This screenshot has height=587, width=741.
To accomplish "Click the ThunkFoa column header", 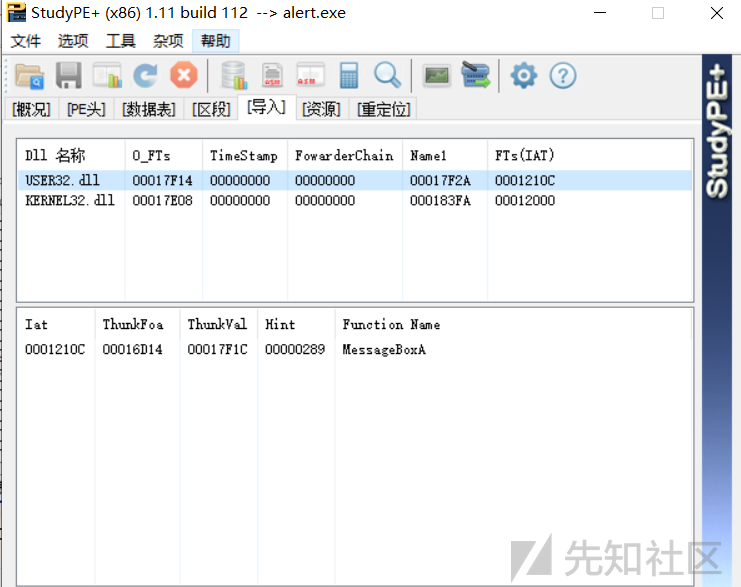I will (137, 324).
